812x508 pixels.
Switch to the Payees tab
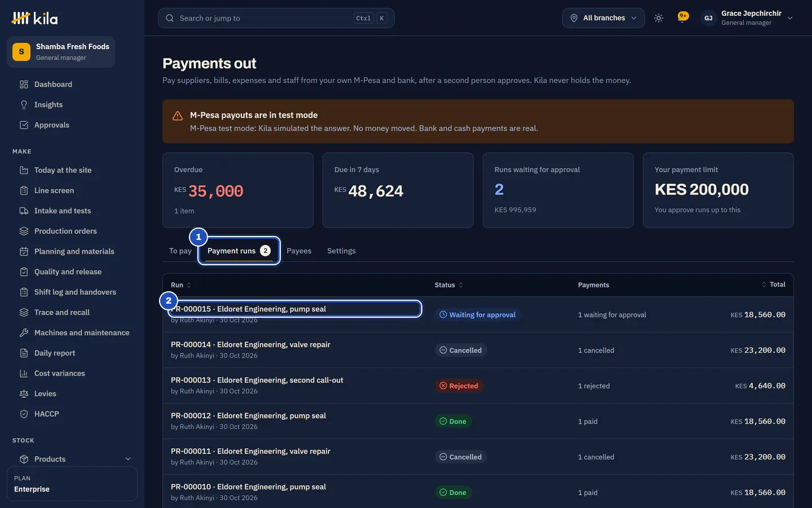[299, 251]
